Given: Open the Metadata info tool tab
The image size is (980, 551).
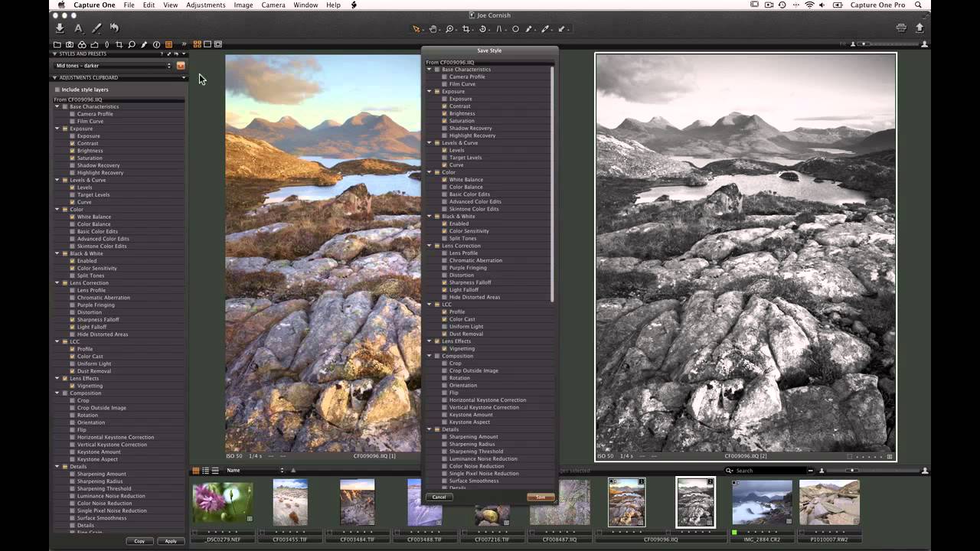Looking at the screenshot, I should click(156, 44).
